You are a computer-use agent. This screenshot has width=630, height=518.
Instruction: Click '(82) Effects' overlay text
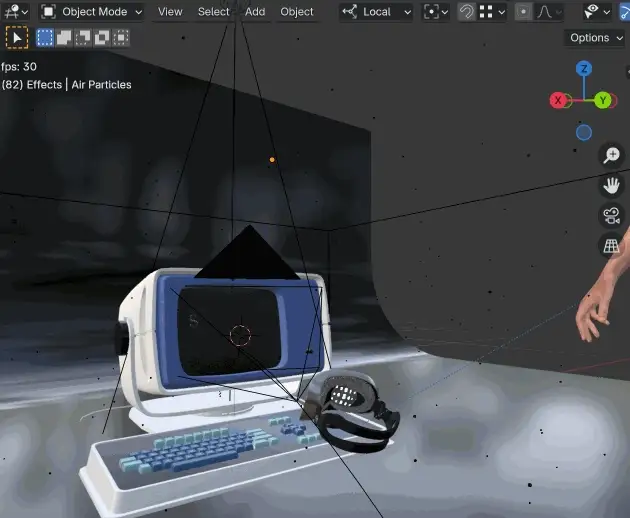pyautogui.click(x=32, y=85)
